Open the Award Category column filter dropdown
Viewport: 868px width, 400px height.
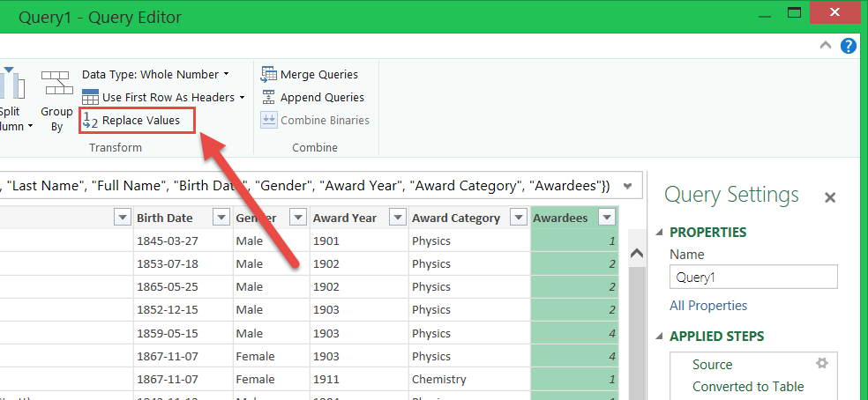click(518, 218)
